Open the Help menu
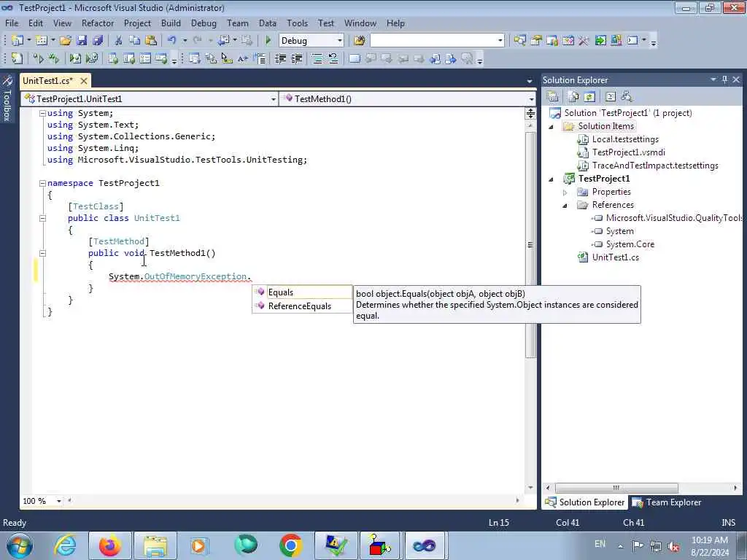This screenshot has height=560, width=747. click(395, 23)
